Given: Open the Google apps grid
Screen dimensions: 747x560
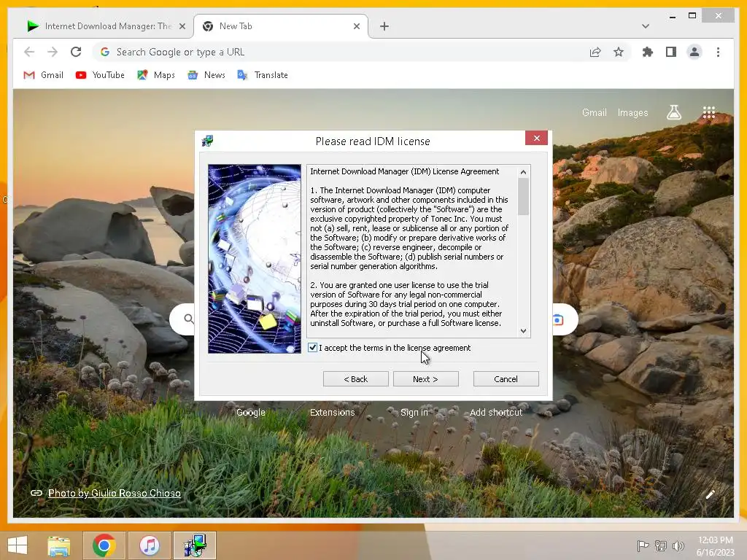Looking at the screenshot, I should pos(709,112).
